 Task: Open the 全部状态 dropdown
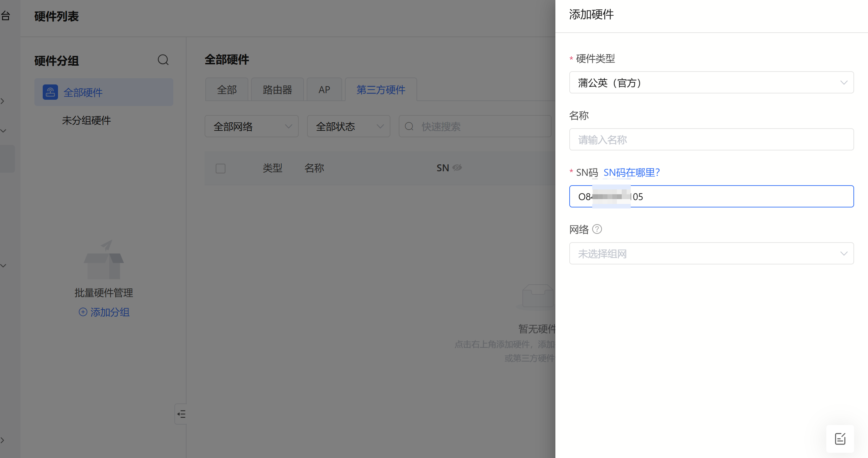tap(348, 126)
